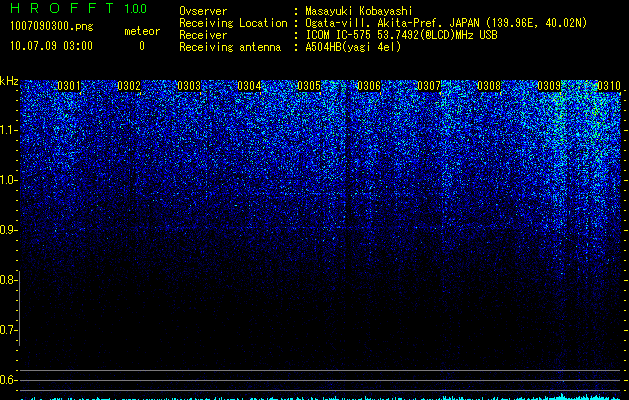Click the Receiver label
The height and width of the screenshot is (400, 629).
(x=203, y=35)
